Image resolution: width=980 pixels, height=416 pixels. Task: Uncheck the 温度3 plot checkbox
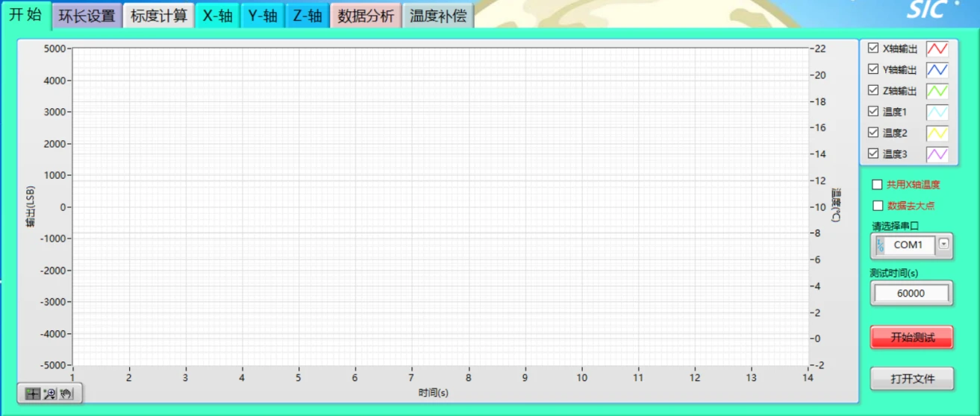point(873,154)
